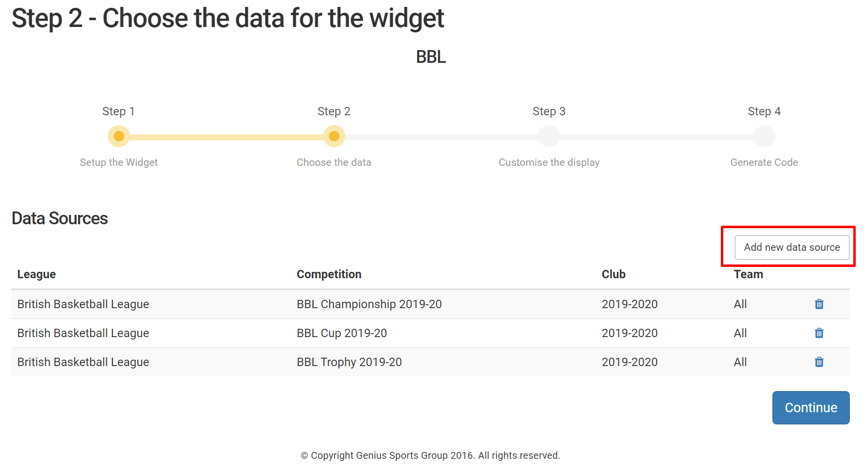
Task: Select the BBL Championship 2019-20 row
Action: coord(431,304)
